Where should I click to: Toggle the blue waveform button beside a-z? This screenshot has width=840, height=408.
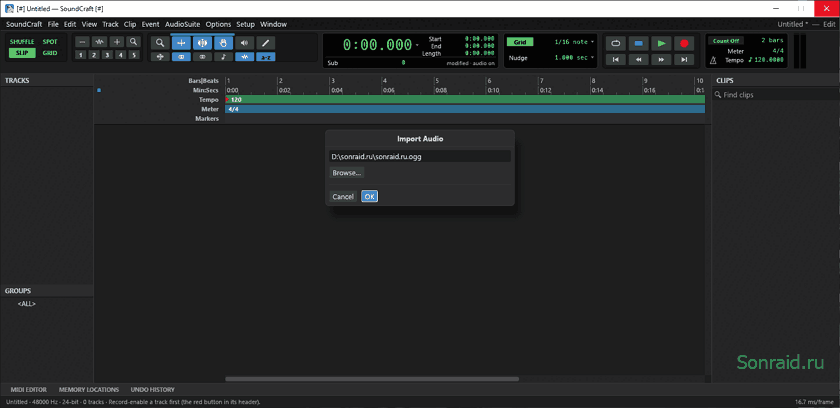tap(245, 57)
